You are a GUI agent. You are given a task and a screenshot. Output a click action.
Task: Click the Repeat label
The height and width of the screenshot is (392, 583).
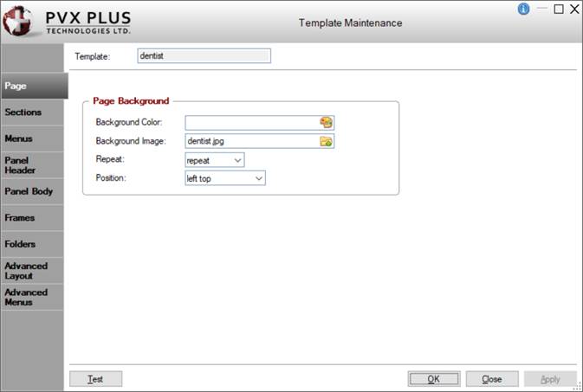click(110, 159)
